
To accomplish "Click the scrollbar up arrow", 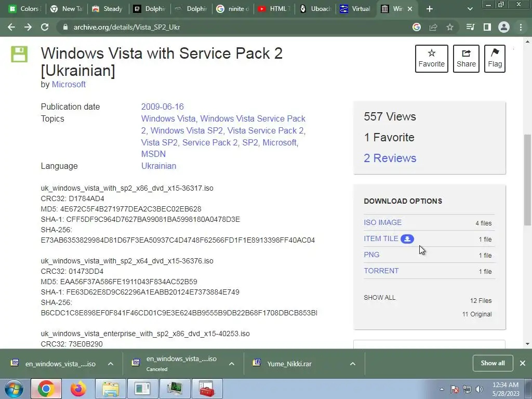I will point(527,42).
